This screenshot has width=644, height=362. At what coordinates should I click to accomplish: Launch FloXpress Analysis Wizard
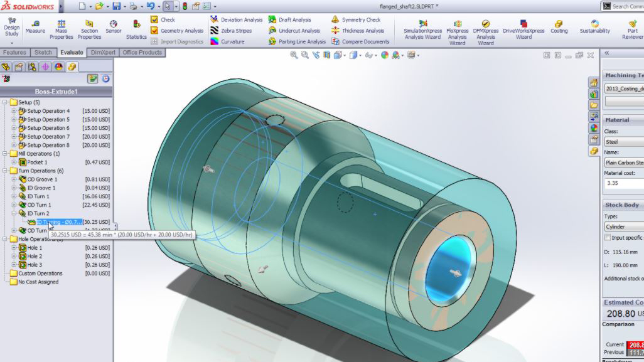[457, 32]
